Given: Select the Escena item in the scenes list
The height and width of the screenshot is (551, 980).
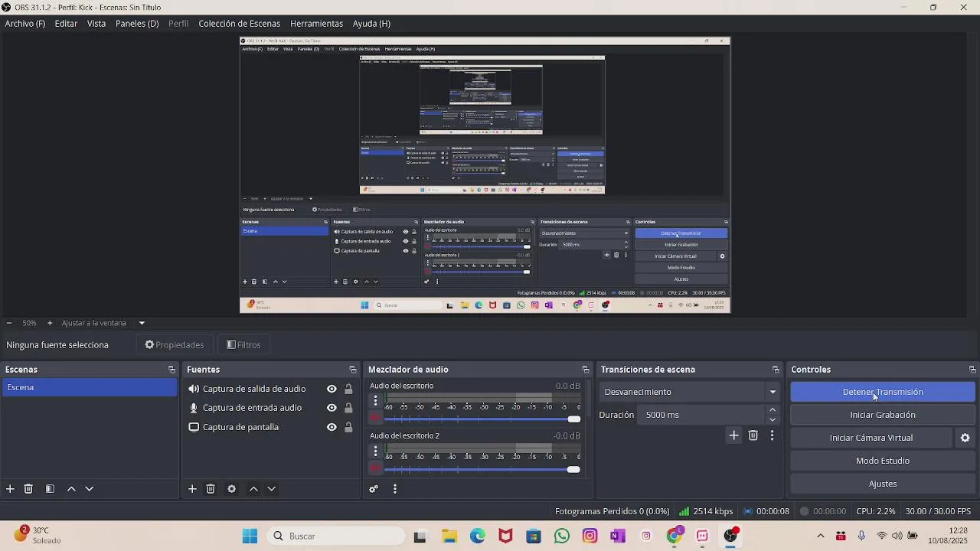Looking at the screenshot, I should pos(90,387).
